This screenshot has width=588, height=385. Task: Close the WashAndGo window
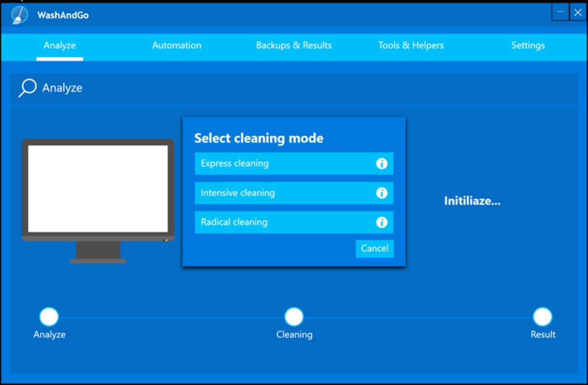tap(578, 12)
